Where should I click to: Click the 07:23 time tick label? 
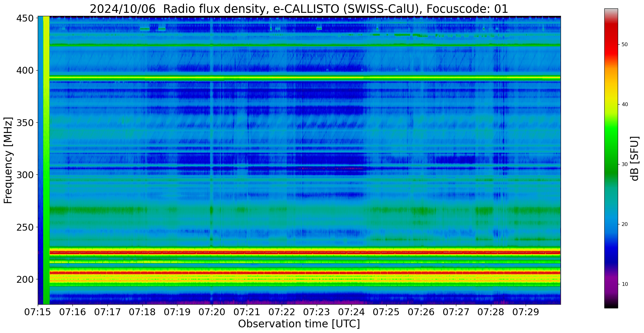point(317,312)
